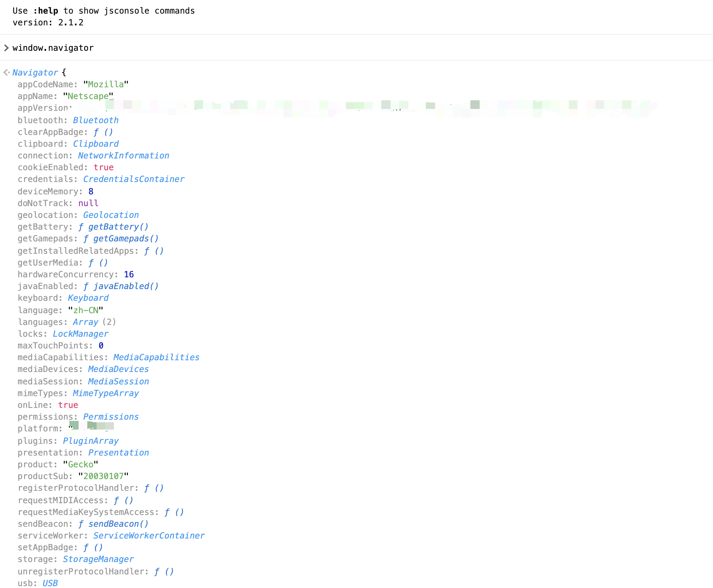
Task: Click the window.navigator command input line
Action: click(x=53, y=48)
